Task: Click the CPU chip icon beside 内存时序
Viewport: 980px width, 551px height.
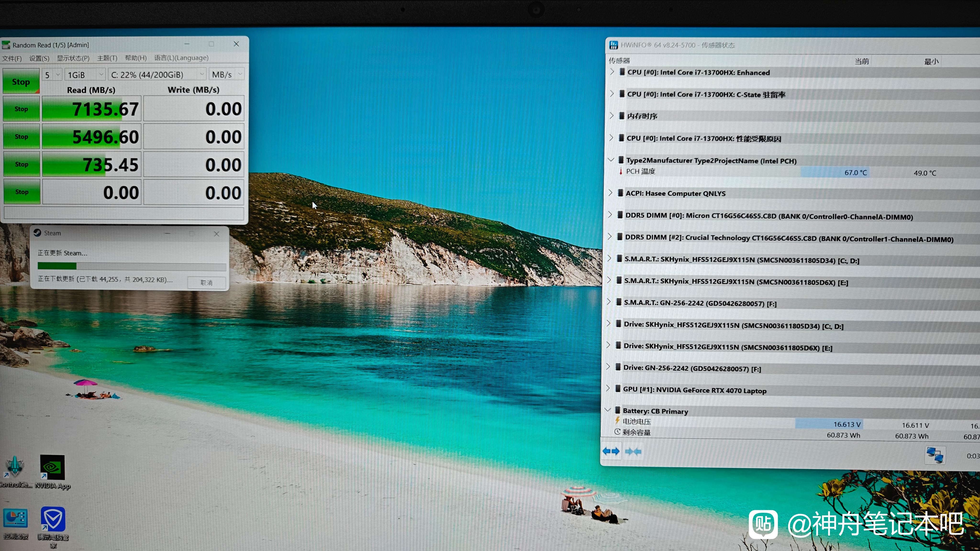Action: pyautogui.click(x=622, y=116)
